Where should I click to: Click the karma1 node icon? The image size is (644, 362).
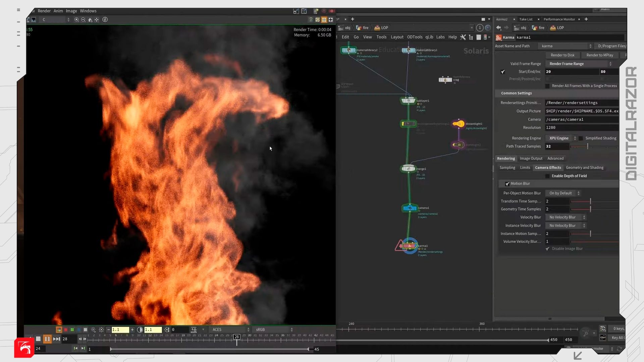pos(410,246)
